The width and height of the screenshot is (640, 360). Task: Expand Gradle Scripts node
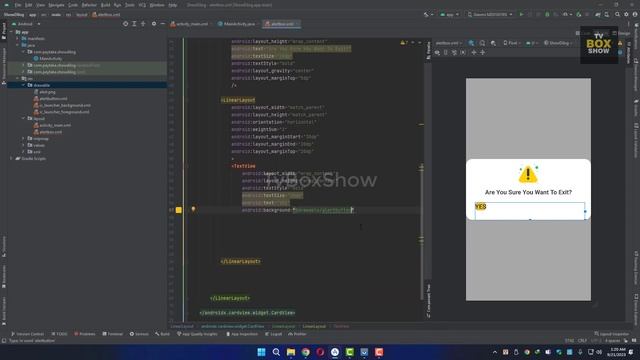point(11,158)
